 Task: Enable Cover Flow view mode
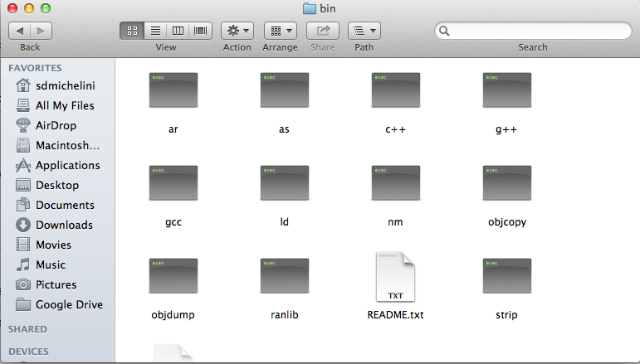tap(200, 31)
